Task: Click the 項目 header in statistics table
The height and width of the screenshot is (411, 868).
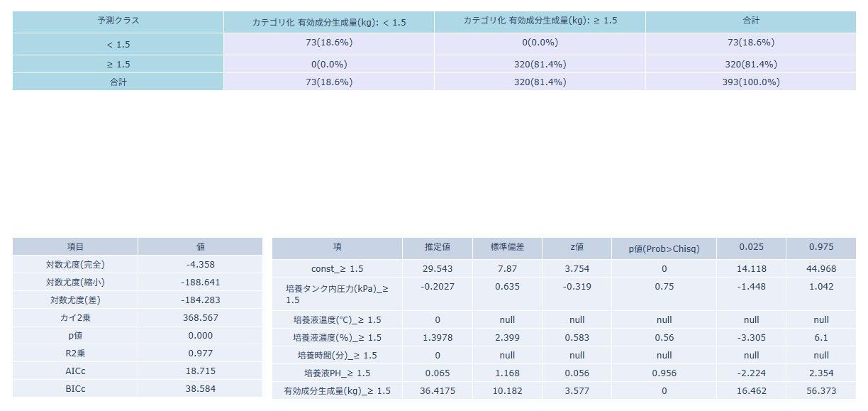Action: click(75, 246)
